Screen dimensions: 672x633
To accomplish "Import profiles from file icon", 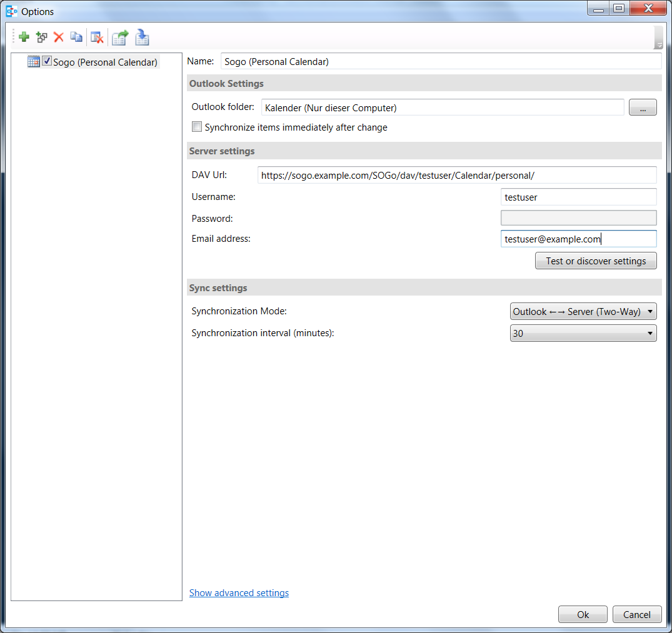I will click(x=142, y=37).
